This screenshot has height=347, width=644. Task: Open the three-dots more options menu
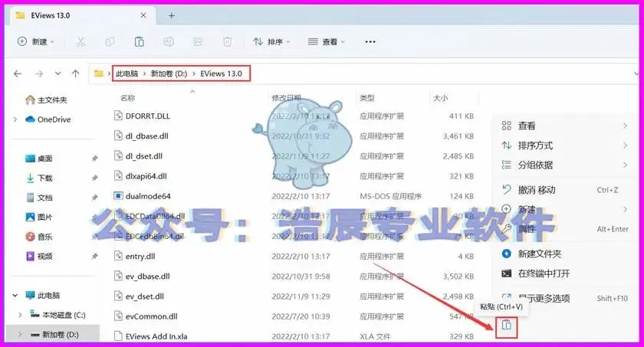370,41
